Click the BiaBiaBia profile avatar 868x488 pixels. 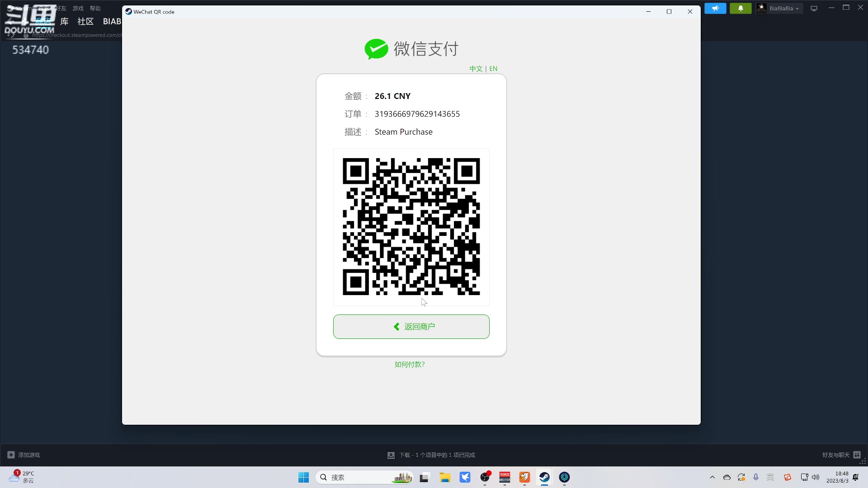coord(761,8)
